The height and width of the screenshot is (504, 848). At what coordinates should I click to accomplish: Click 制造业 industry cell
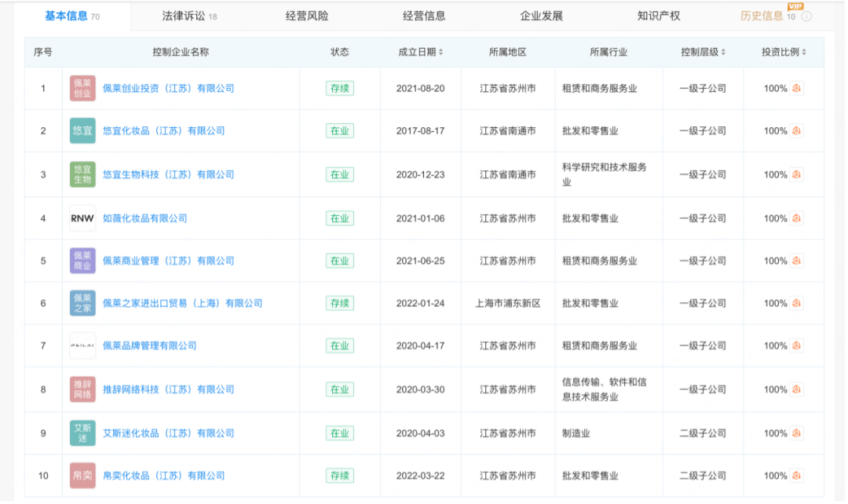[x=576, y=433]
